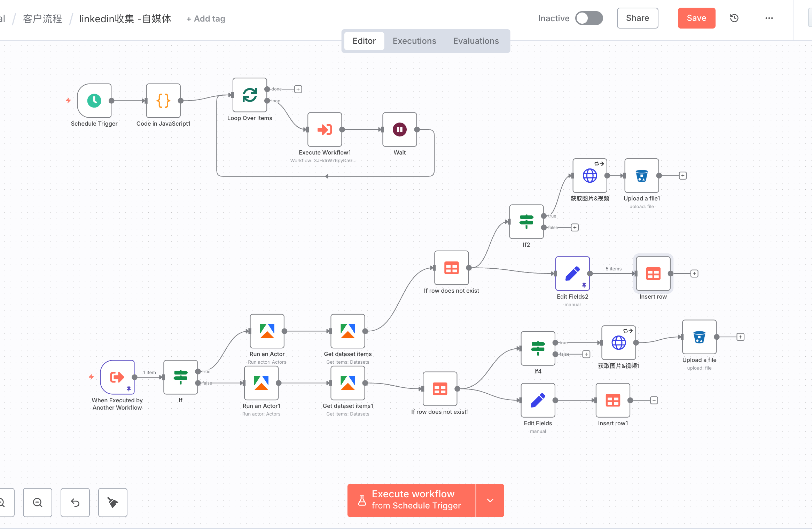The image size is (812, 529).
Task: Select the Execute Workflow1 node
Action: [x=325, y=129]
